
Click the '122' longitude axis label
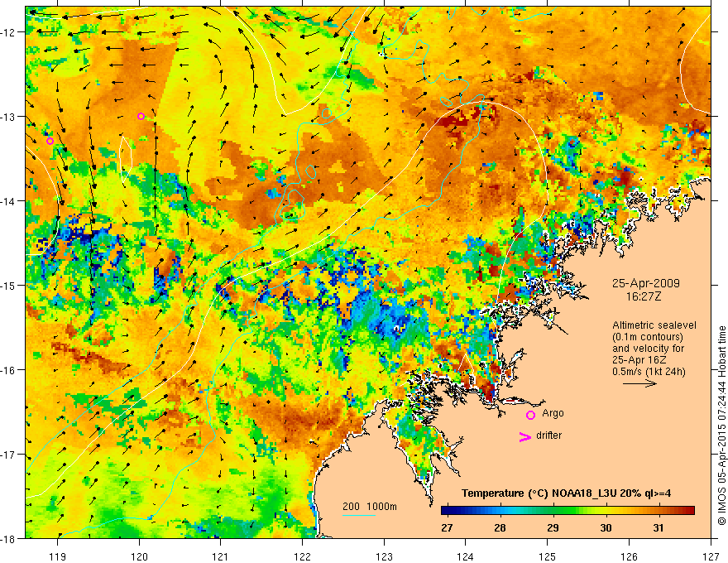coord(302,556)
